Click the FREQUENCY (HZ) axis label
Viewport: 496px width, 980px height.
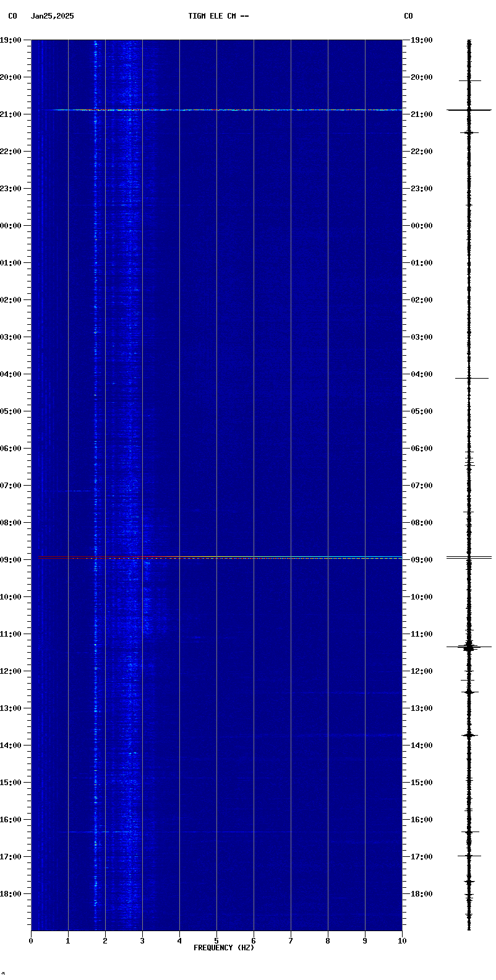click(x=223, y=948)
